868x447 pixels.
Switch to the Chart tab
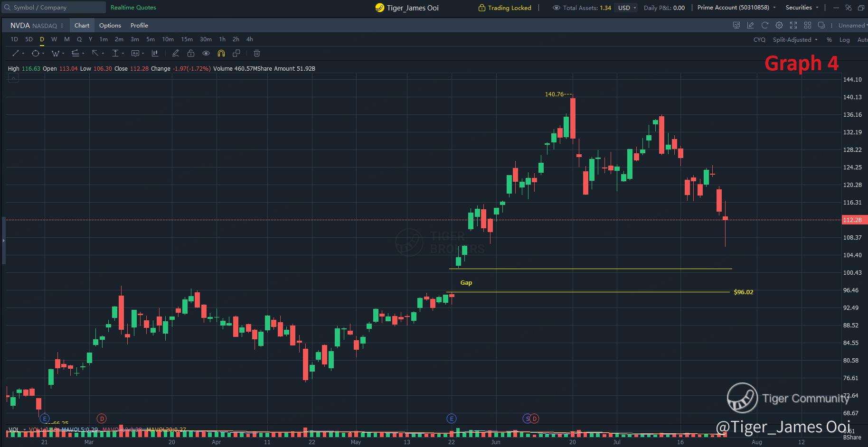(82, 26)
